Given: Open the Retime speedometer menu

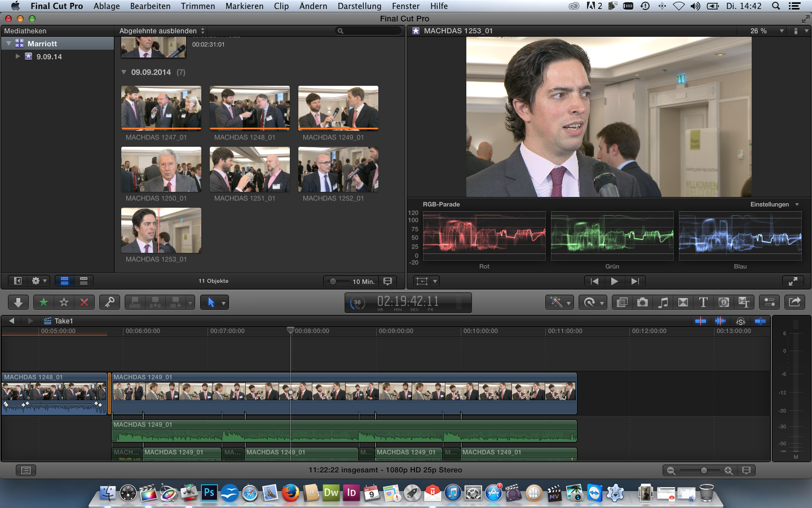Looking at the screenshot, I should [593, 303].
